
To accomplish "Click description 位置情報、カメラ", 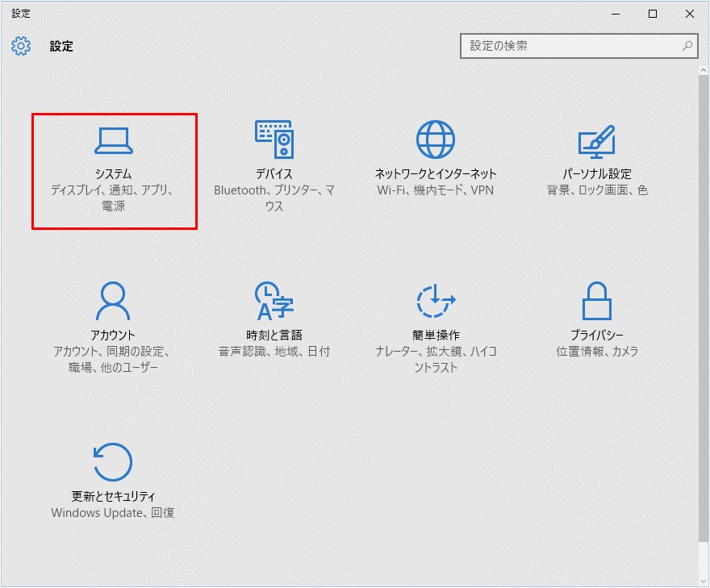I will click(597, 351).
